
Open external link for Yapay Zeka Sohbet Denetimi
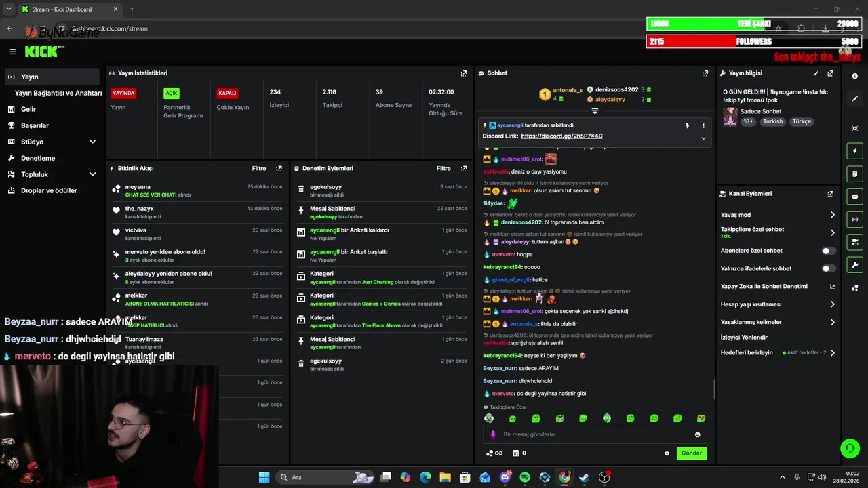click(x=833, y=287)
